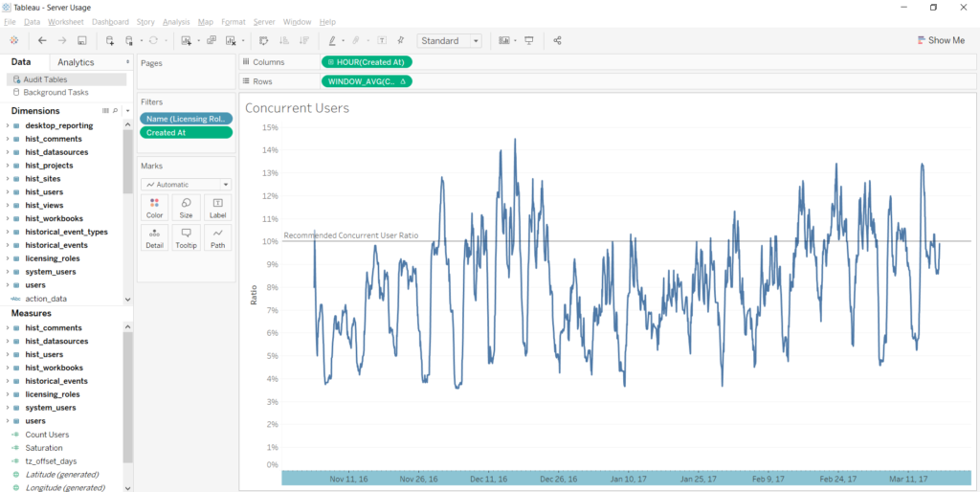This screenshot has height=492, width=980.
Task: Click the Tooltip mark card
Action: 186,237
